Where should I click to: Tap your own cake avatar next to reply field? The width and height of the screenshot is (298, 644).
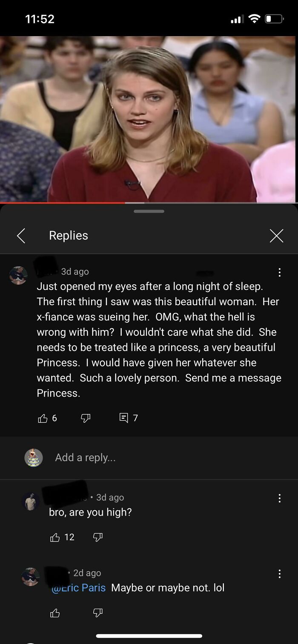34,457
